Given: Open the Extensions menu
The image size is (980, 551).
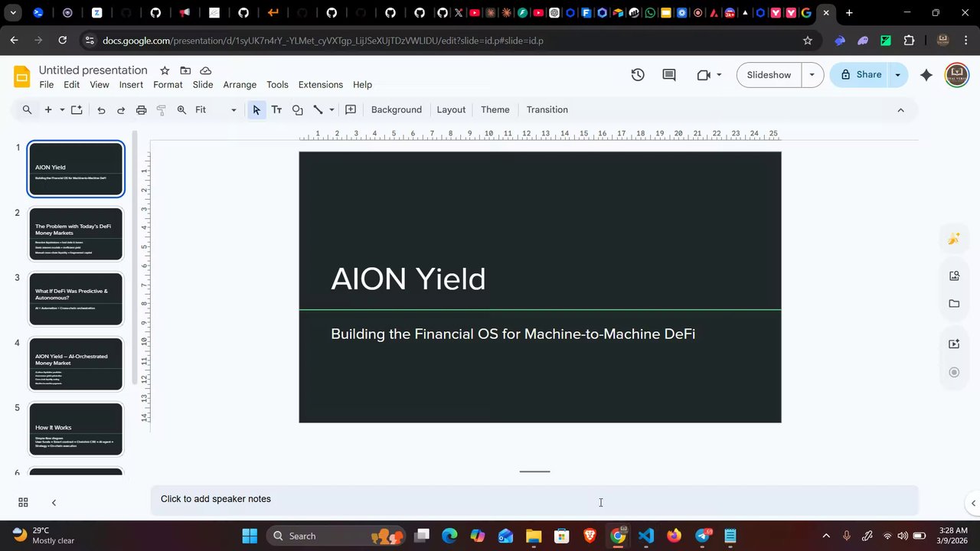Looking at the screenshot, I should (320, 85).
